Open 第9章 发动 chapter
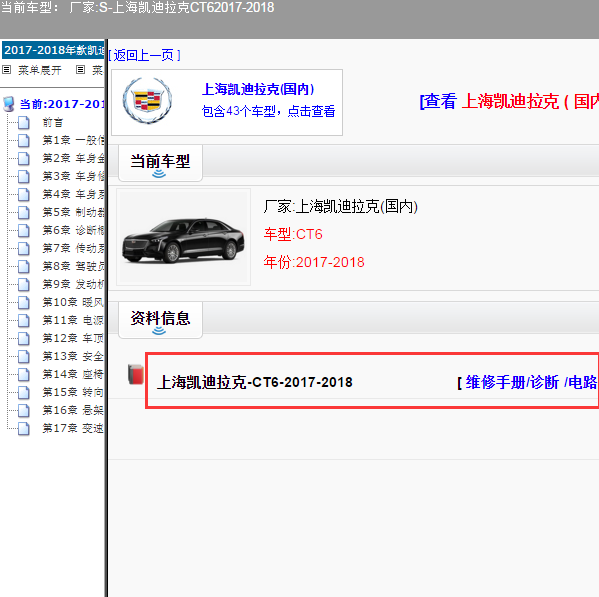 click(x=73, y=285)
